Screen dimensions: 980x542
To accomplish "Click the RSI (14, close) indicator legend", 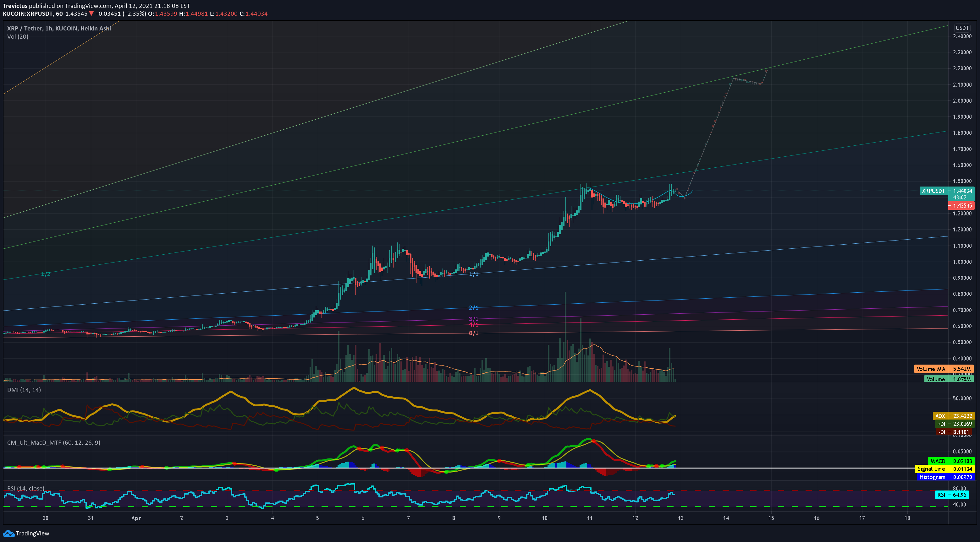I will point(25,488).
